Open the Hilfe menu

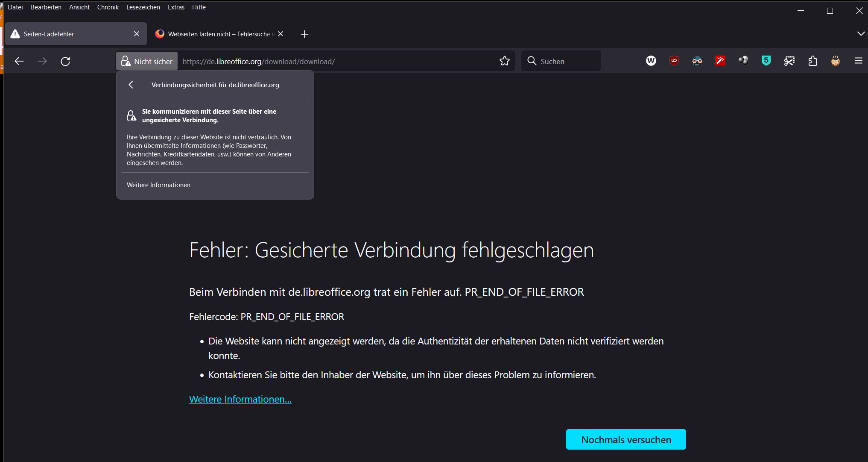pos(199,7)
